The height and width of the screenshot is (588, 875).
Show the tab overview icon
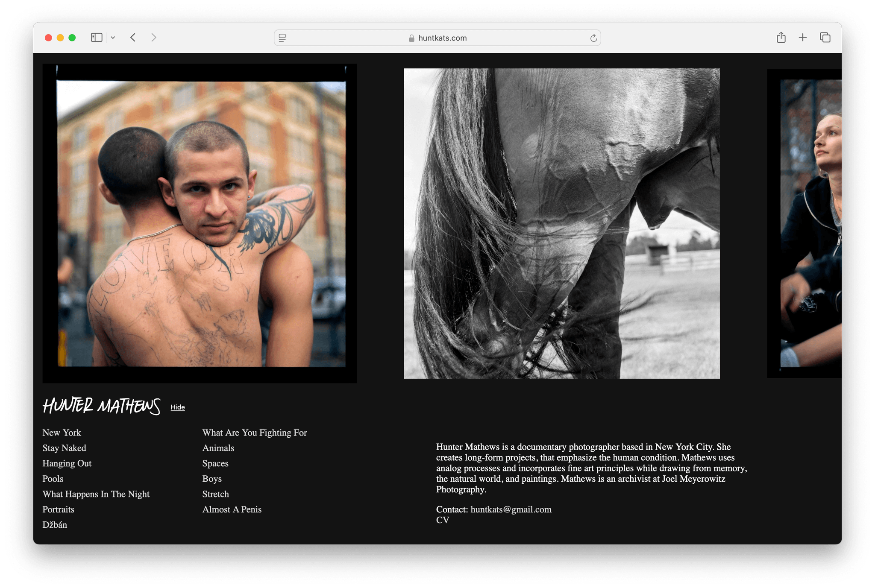825,38
